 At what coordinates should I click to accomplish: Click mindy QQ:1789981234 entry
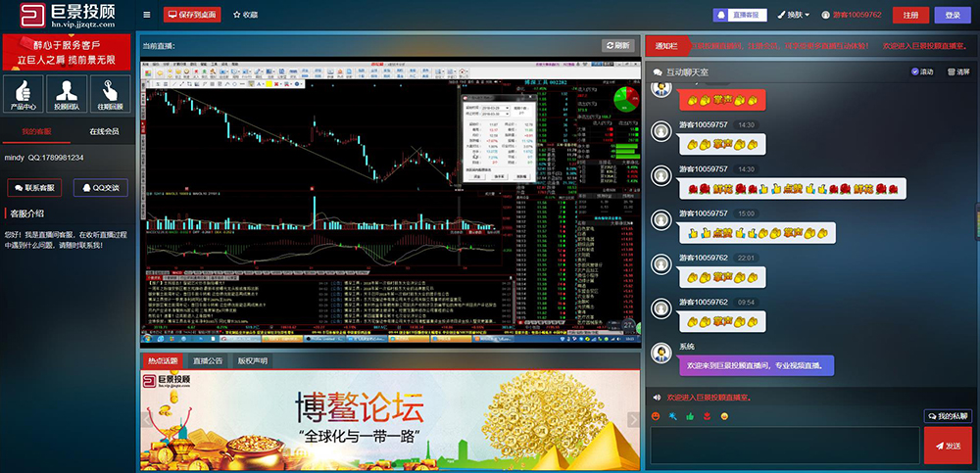(x=44, y=158)
